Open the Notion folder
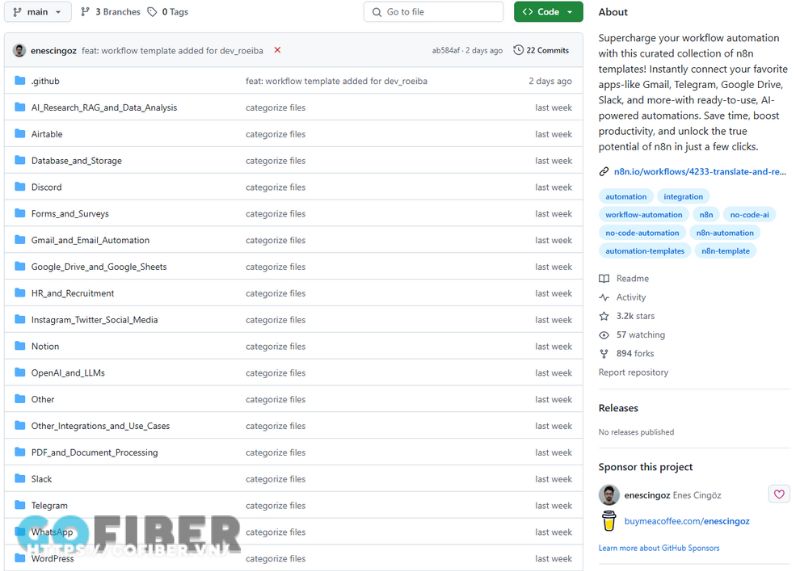Image resolution: width=800 pixels, height=571 pixels. pyautogui.click(x=45, y=346)
